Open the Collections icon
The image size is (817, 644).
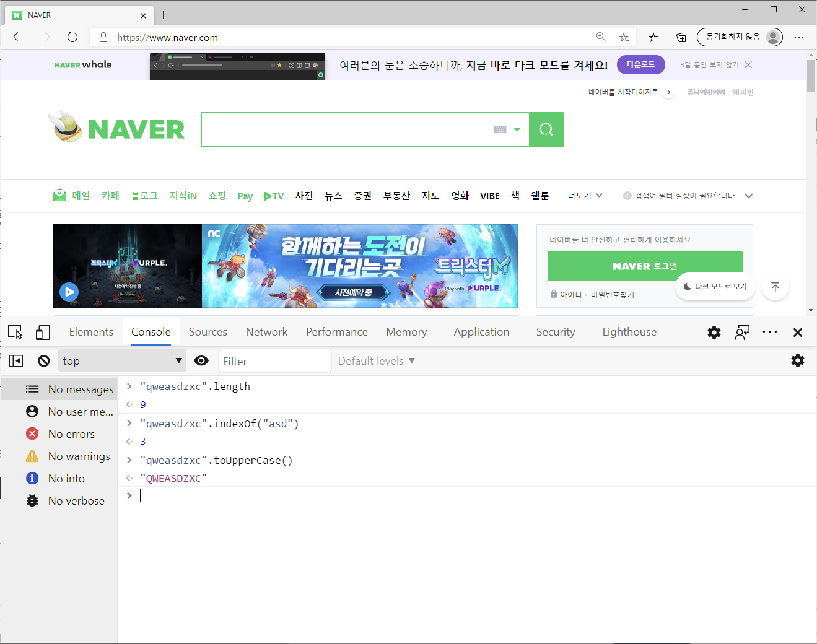pyautogui.click(x=681, y=37)
